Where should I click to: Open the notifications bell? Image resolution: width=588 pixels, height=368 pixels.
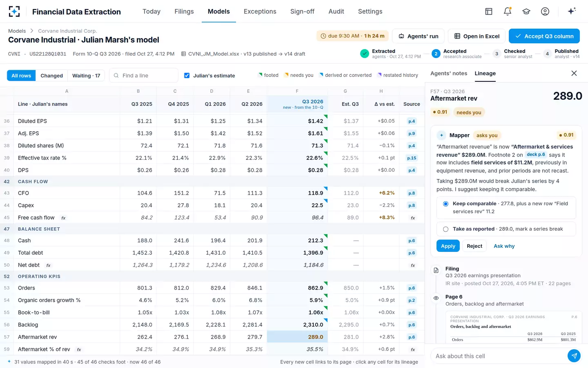[508, 11]
